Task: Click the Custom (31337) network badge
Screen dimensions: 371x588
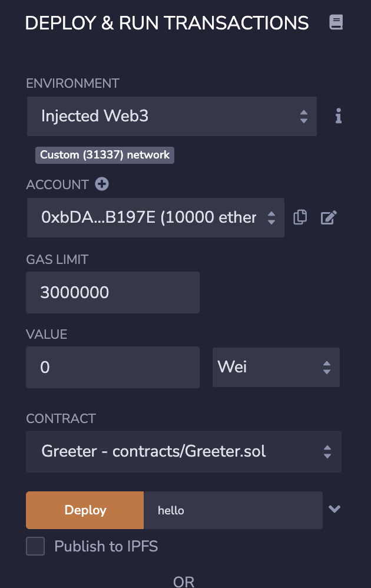Action: click(x=105, y=155)
